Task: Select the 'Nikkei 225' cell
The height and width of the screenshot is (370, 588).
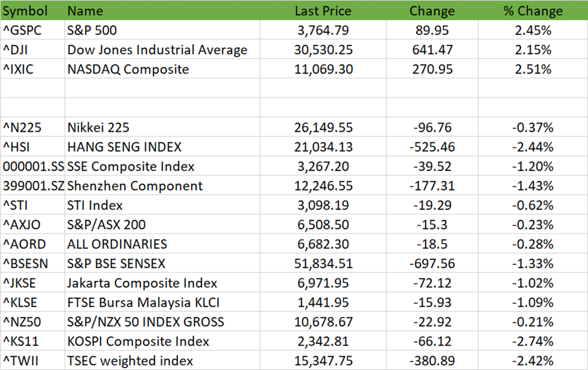Action: click(x=162, y=128)
